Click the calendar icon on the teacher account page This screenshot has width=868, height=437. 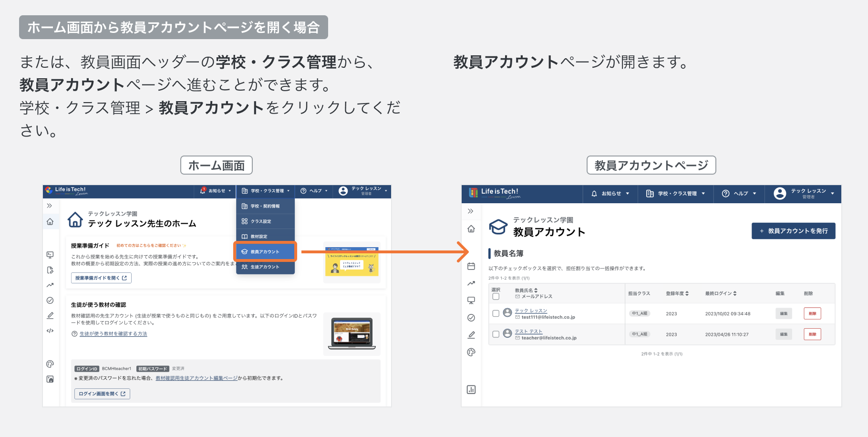[471, 266]
